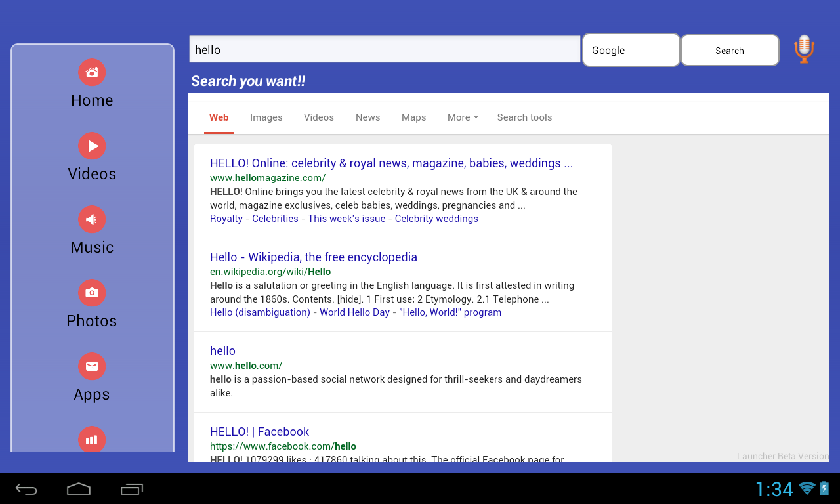
Task: Open Search tools options
Action: (524, 117)
